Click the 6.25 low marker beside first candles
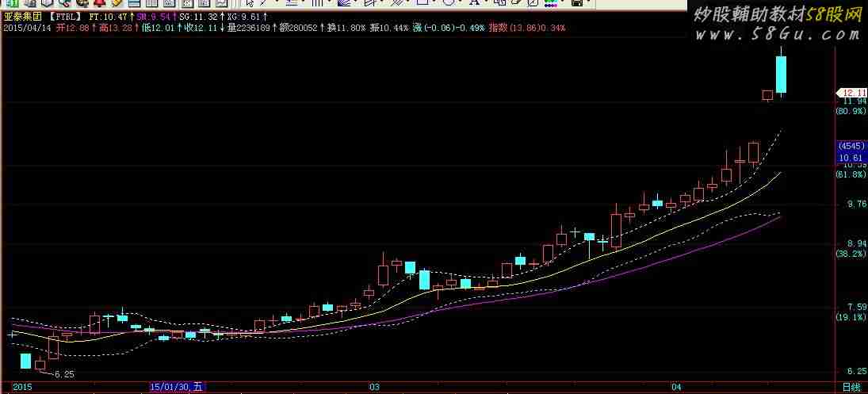Viewport: 868px width, 394px height. [x=65, y=374]
